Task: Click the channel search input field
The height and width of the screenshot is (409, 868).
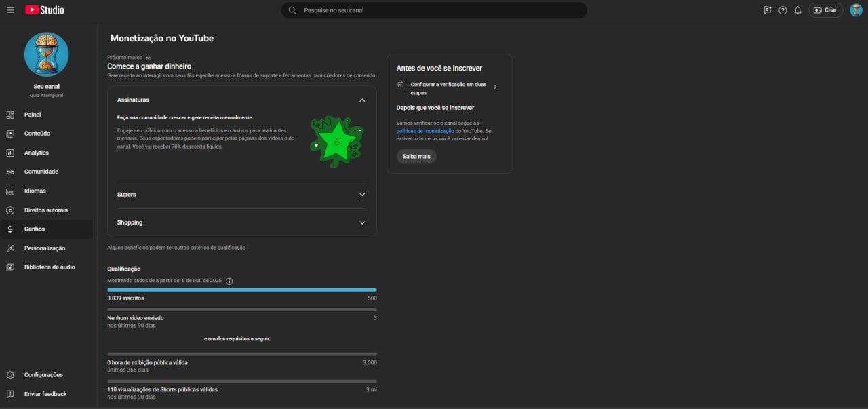Action: 434,10
